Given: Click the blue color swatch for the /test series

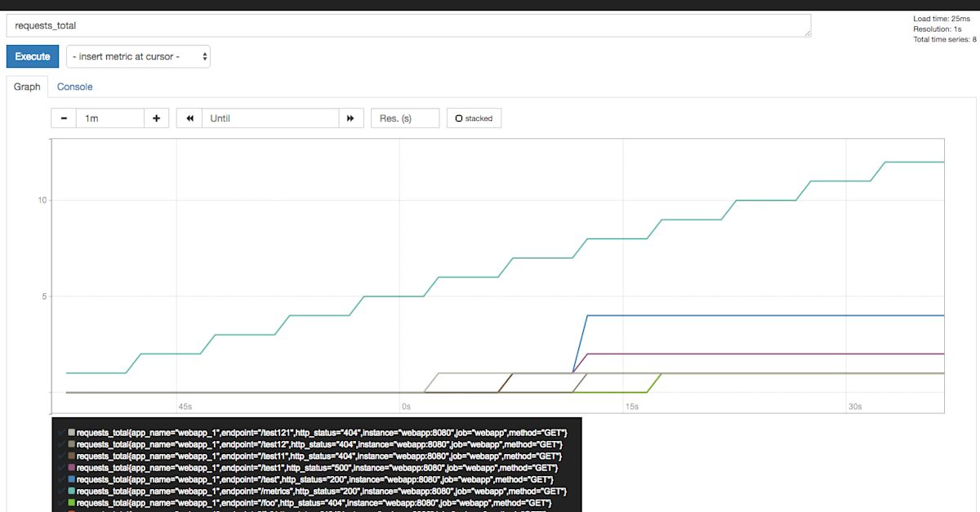Looking at the screenshot, I should (x=71, y=479).
